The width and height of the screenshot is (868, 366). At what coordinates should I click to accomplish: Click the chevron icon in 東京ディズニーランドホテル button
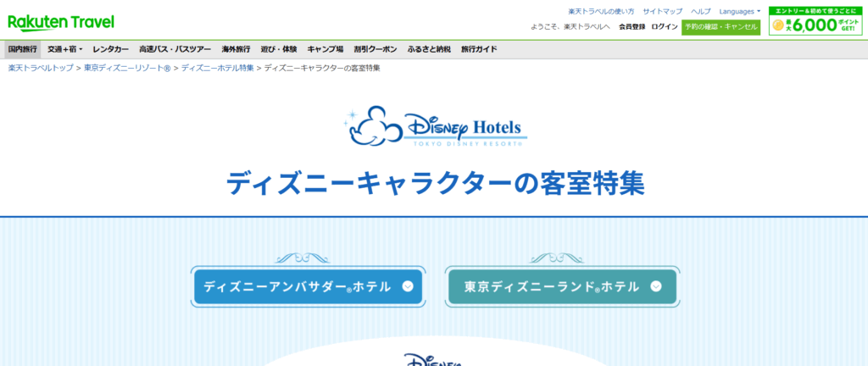click(x=656, y=286)
